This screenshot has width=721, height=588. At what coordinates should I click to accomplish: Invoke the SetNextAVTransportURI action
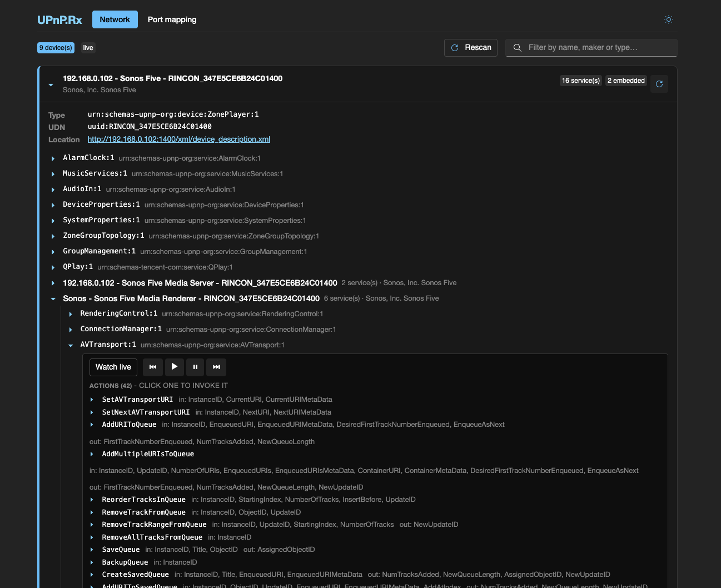click(x=146, y=412)
